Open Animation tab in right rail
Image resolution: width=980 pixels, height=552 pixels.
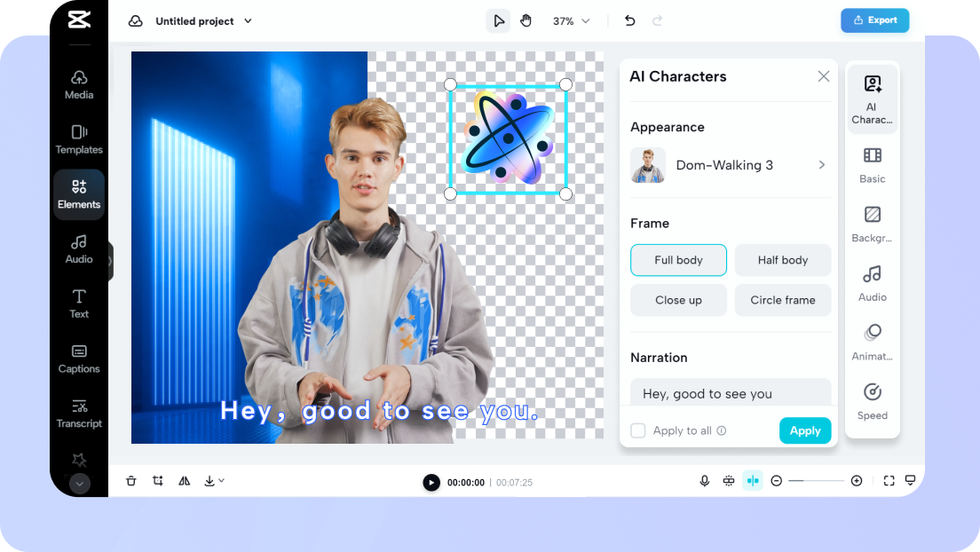[x=872, y=343]
